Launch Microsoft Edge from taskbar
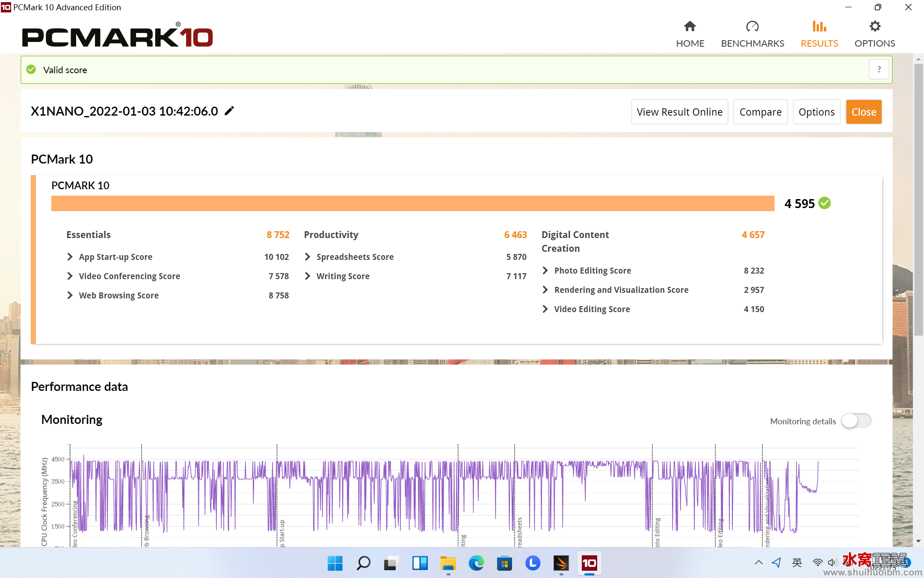This screenshot has height=578, width=924. click(x=476, y=563)
